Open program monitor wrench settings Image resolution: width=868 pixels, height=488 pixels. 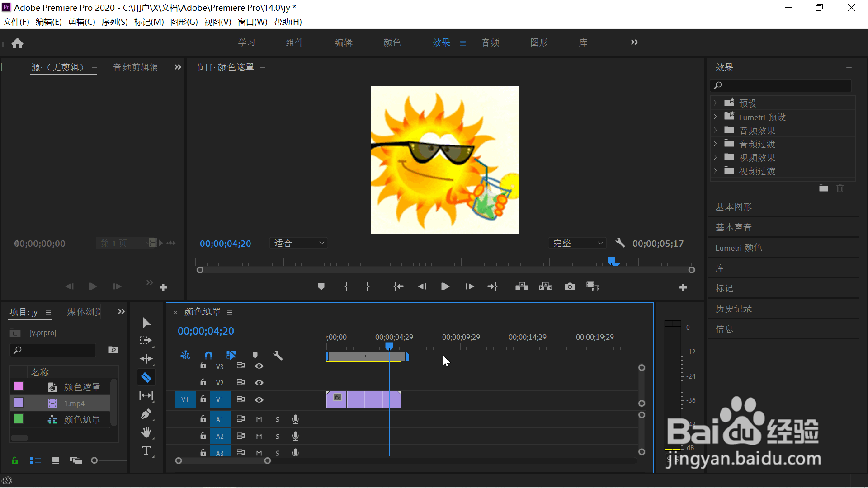click(620, 243)
